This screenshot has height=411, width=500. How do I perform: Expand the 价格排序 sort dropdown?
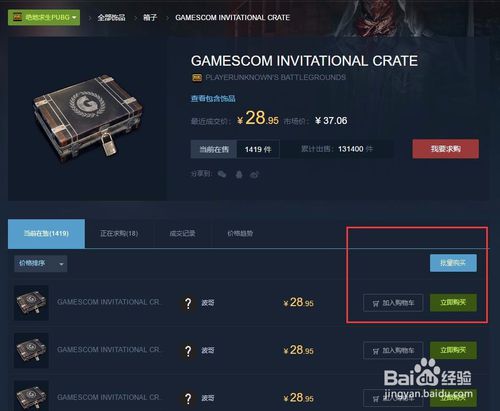coord(41,264)
